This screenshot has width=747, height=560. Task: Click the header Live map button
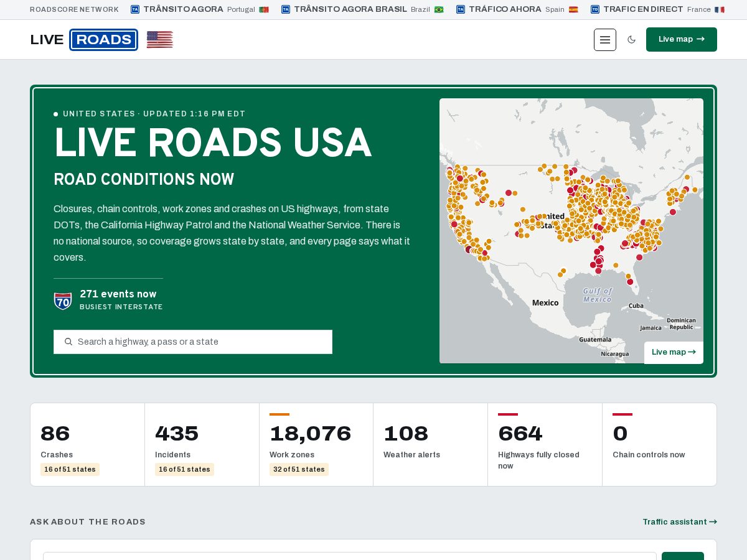682,39
